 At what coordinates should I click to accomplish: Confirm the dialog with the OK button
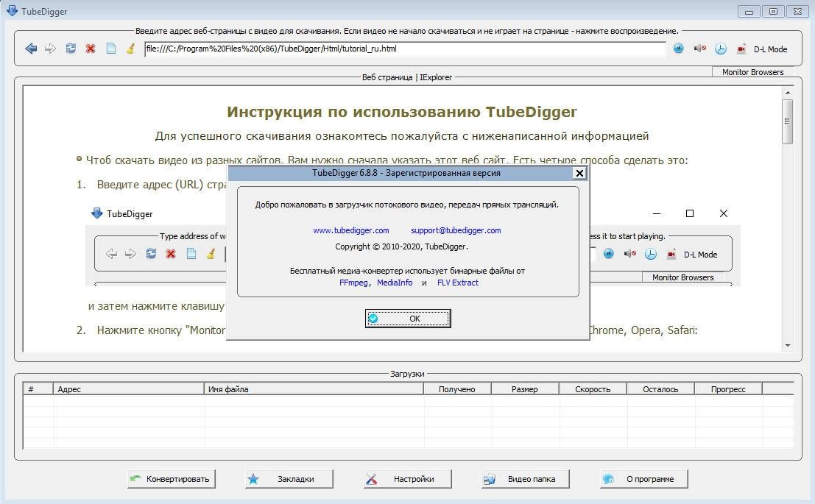pyautogui.click(x=408, y=319)
